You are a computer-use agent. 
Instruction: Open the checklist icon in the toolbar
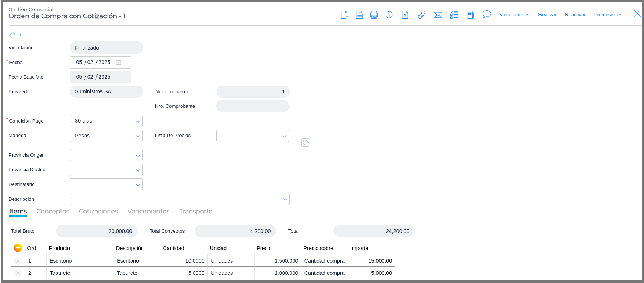pyautogui.click(x=454, y=15)
